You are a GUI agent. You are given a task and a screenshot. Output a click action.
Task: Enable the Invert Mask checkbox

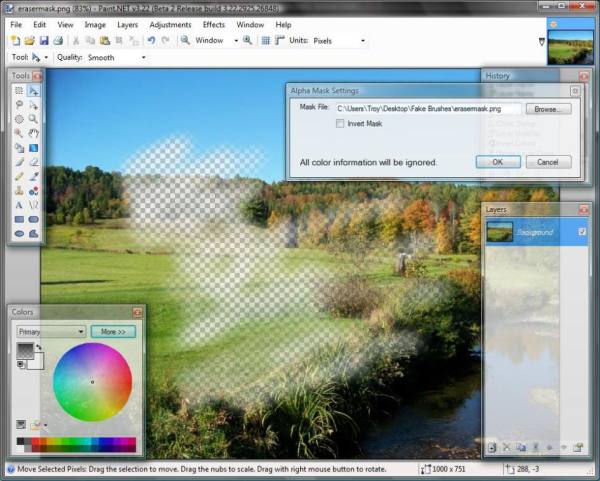tap(341, 123)
